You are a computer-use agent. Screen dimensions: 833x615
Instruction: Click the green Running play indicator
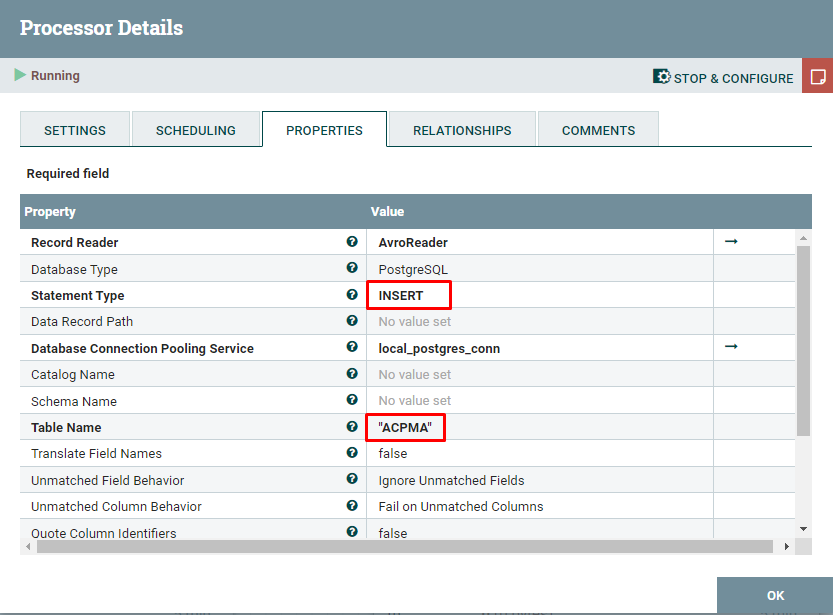21,75
